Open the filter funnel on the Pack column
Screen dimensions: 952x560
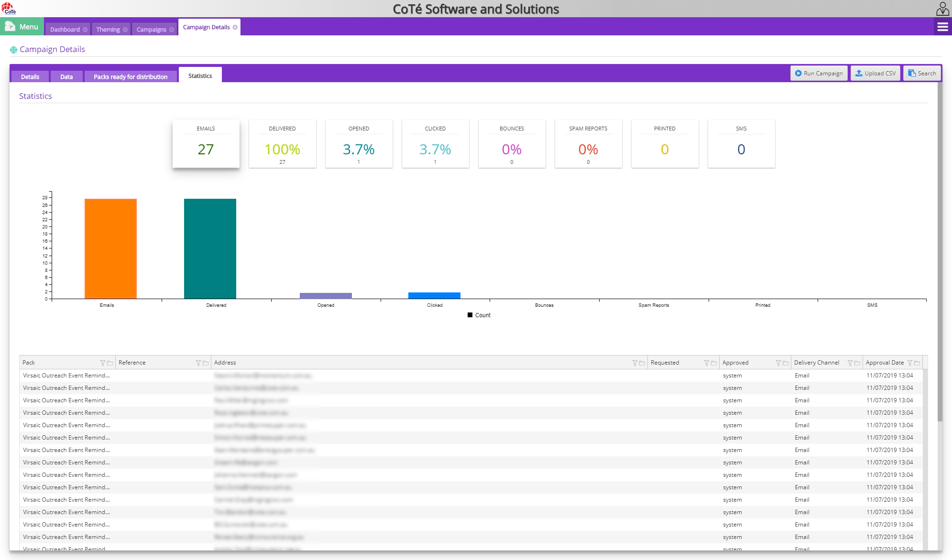click(103, 363)
